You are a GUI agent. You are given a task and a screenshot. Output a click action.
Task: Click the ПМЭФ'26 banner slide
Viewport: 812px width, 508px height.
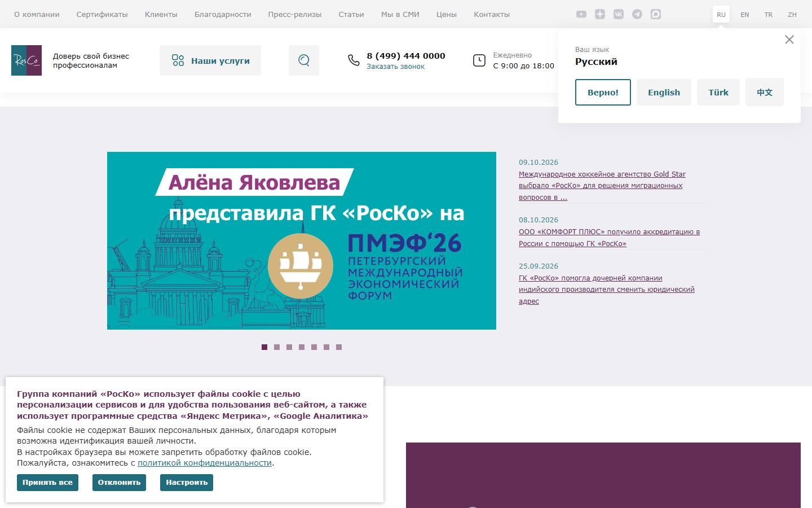(302, 240)
